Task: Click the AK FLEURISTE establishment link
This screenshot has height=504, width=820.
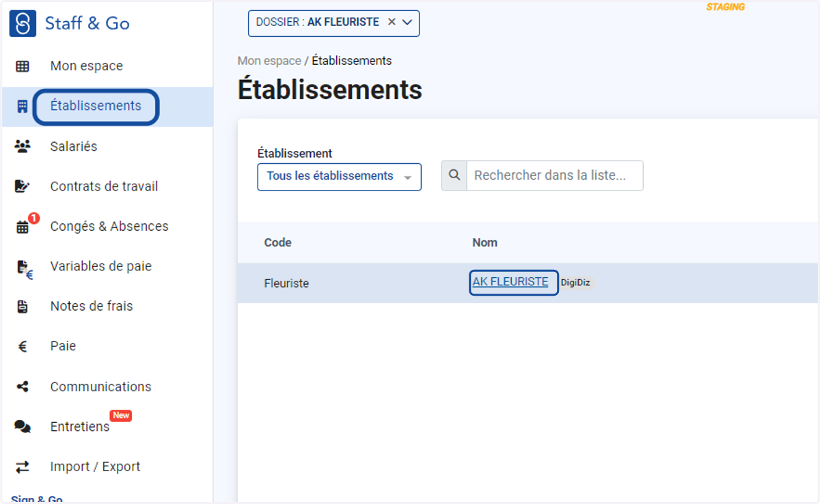Action: [510, 282]
